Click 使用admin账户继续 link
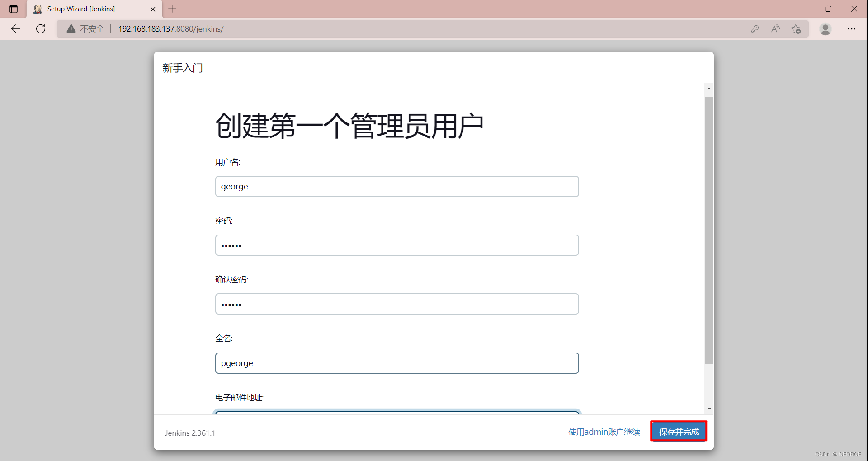 pyautogui.click(x=604, y=432)
